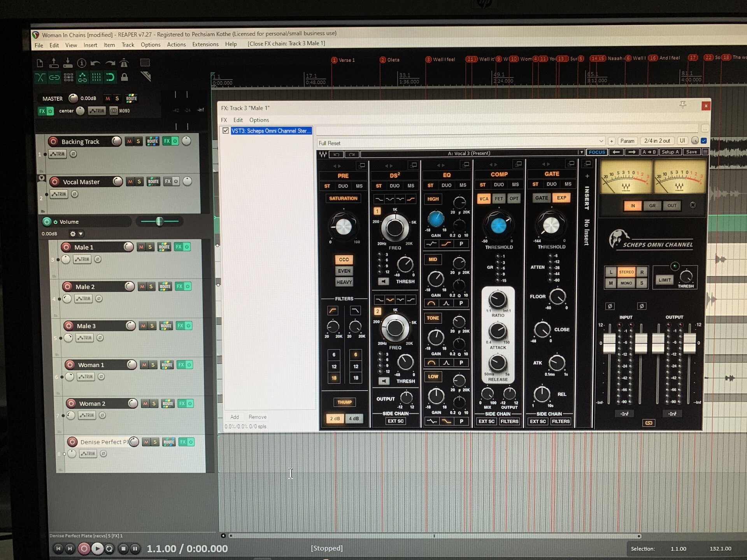Click the plugin Save button

[691, 152]
